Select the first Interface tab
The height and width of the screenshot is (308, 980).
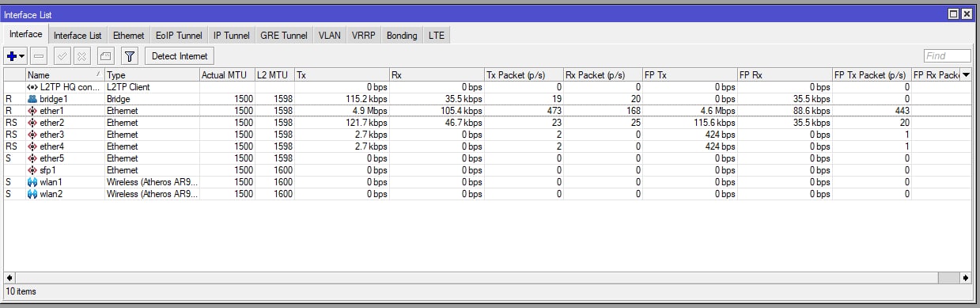coord(25,35)
